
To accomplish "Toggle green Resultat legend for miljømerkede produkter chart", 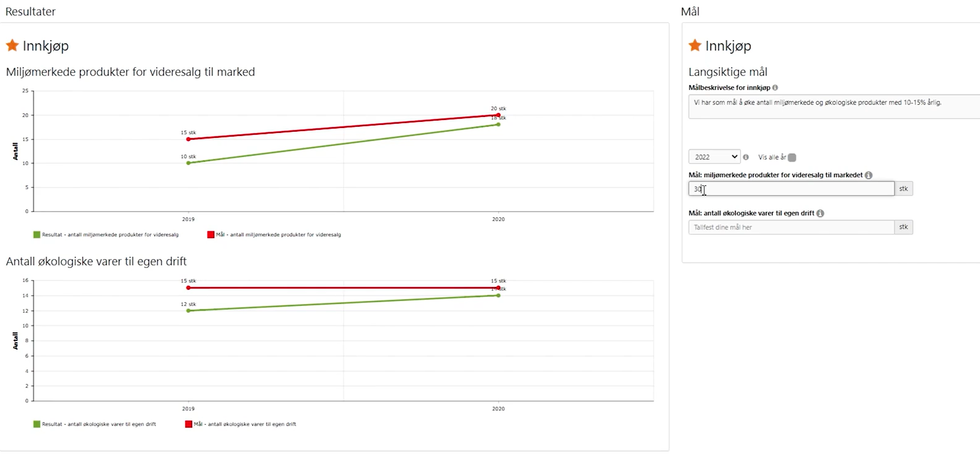I will tap(37, 234).
